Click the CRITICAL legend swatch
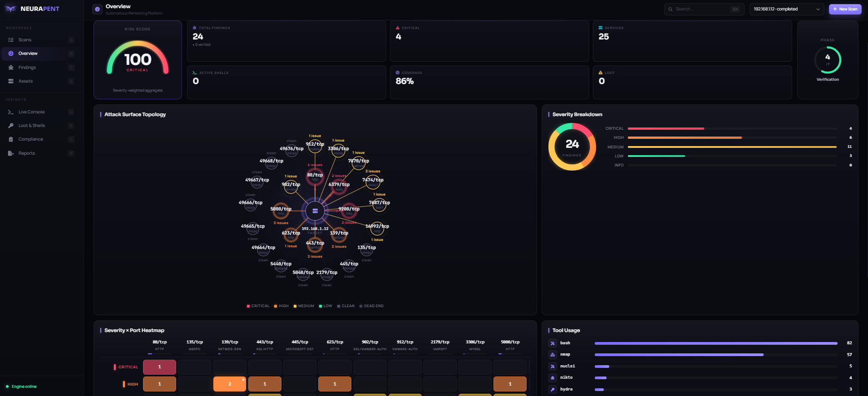Screen dimensions: 868x396 tap(248, 306)
